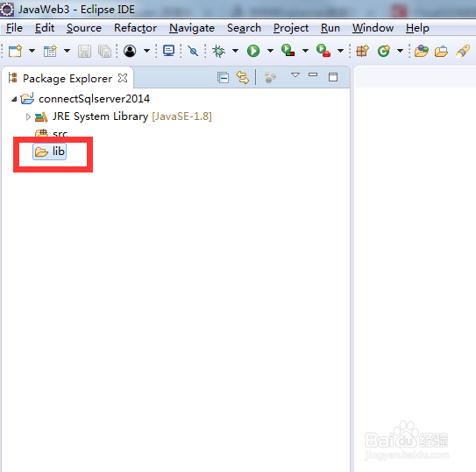Open the Search menu
The height and width of the screenshot is (472, 476).
pyautogui.click(x=244, y=28)
